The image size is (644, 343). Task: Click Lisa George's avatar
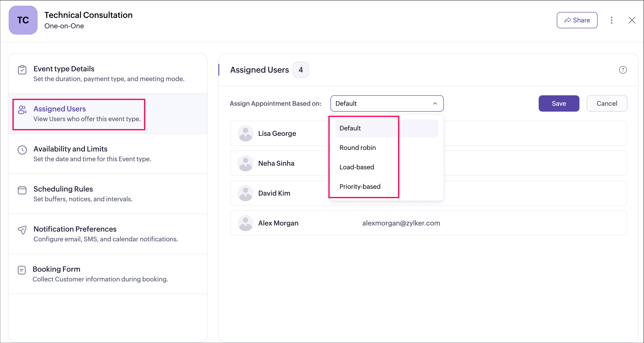click(x=245, y=133)
